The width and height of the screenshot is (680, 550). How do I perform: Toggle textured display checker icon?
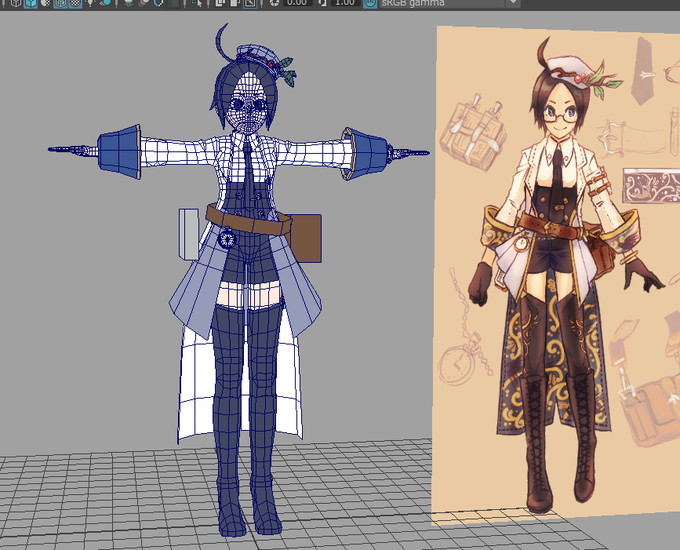(x=75, y=3)
